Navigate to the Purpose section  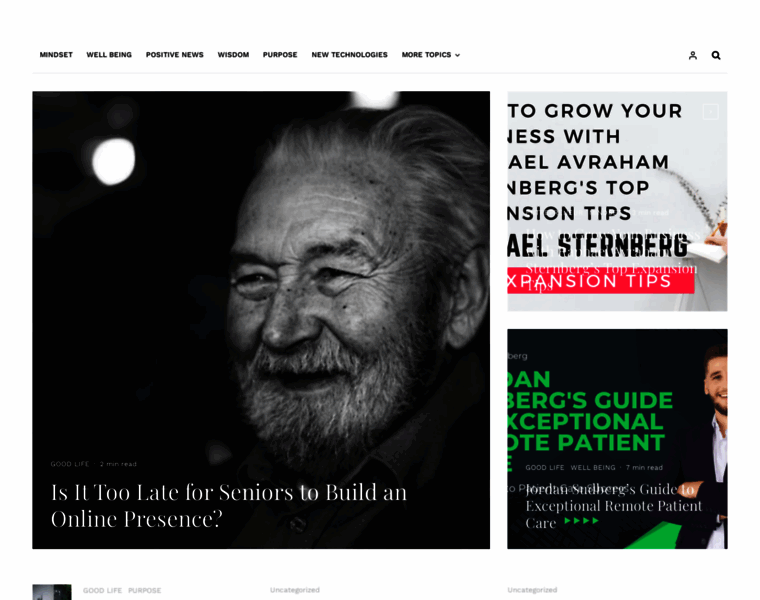[280, 55]
